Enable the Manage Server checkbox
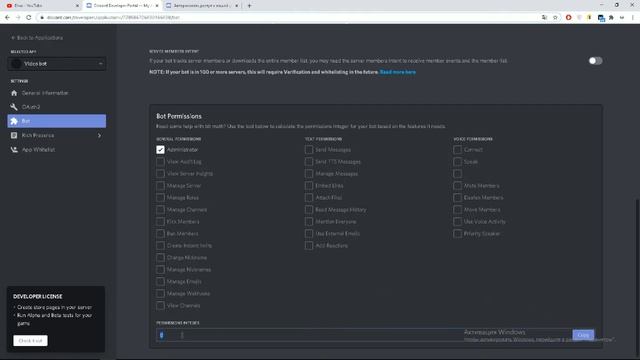The height and width of the screenshot is (360, 640). point(160,186)
